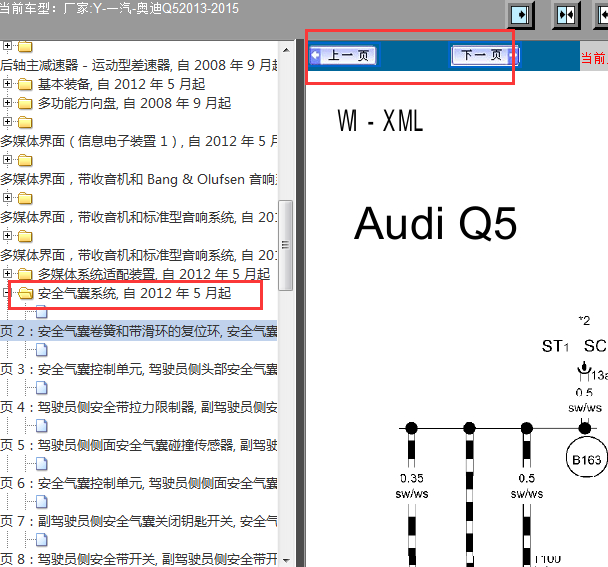Click tree scrollbar down arrow
Viewport: 608px width, 567px height.
[x=286, y=560]
